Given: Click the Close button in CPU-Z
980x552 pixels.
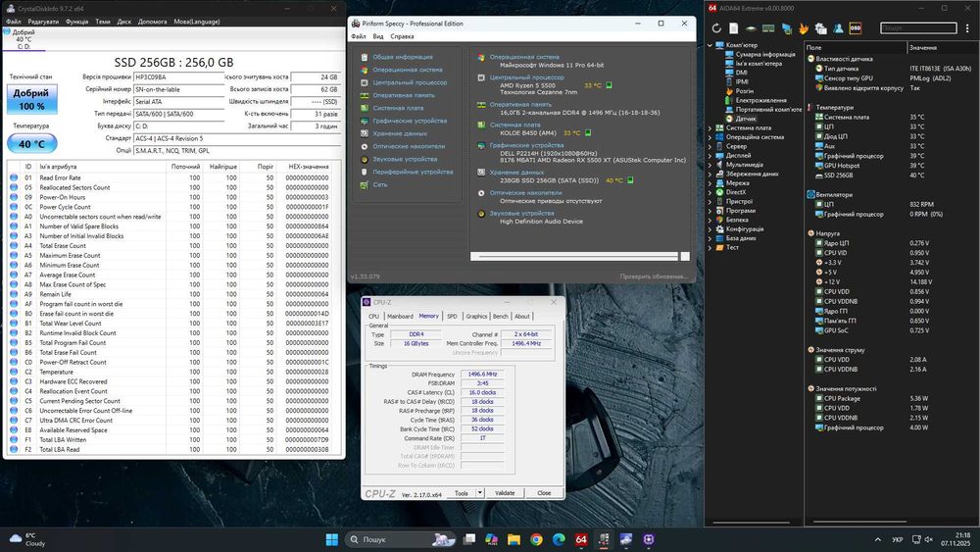Looking at the screenshot, I should 544,493.
